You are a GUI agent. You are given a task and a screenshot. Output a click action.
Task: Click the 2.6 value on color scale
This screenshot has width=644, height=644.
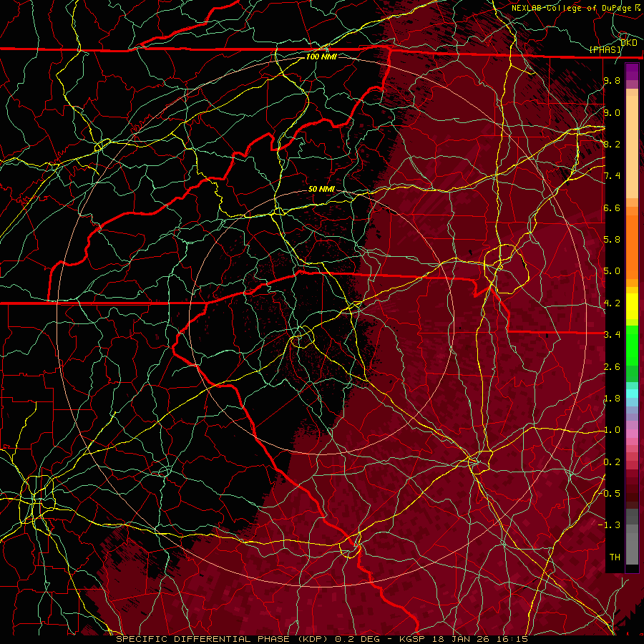click(612, 366)
